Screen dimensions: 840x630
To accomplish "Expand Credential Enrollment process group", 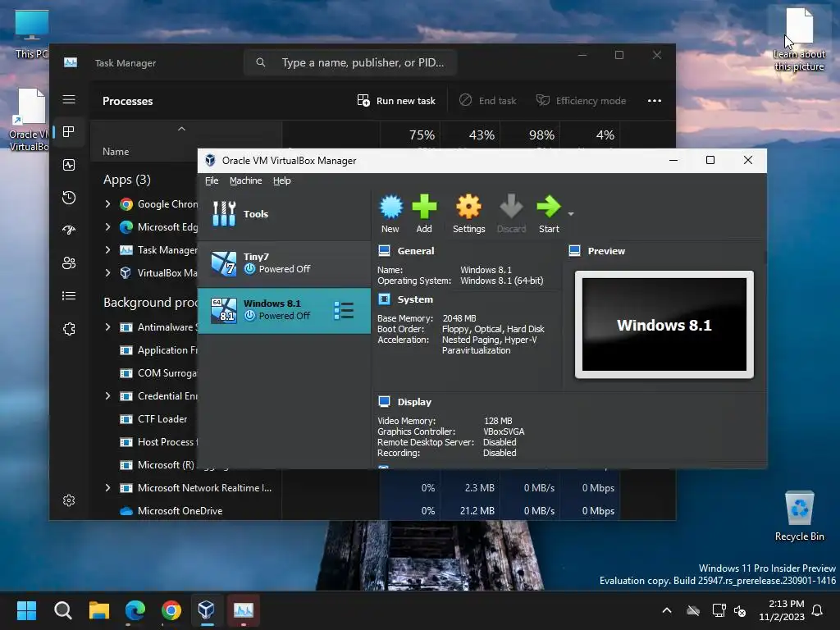I will click(x=107, y=396).
